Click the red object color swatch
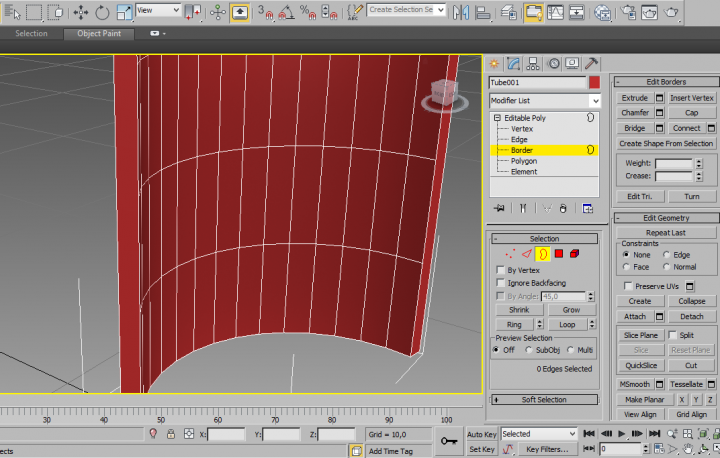The height and width of the screenshot is (458, 720). click(594, 82)
